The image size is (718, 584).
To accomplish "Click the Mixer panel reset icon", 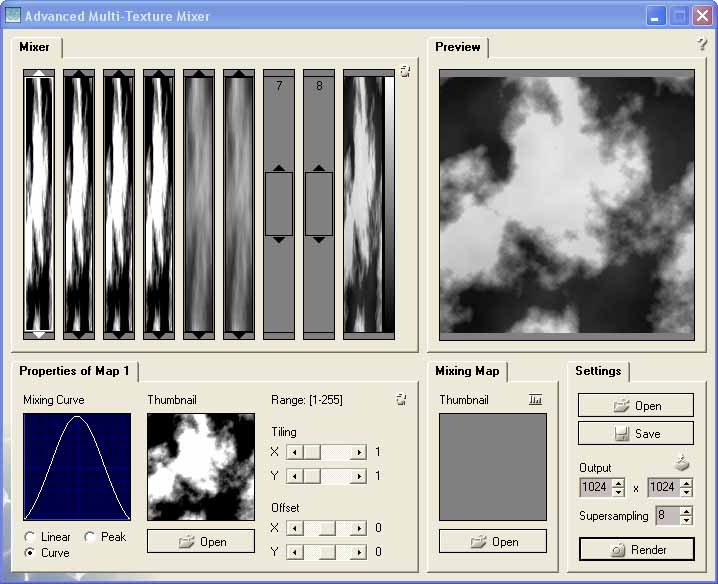I will (404, 72).
